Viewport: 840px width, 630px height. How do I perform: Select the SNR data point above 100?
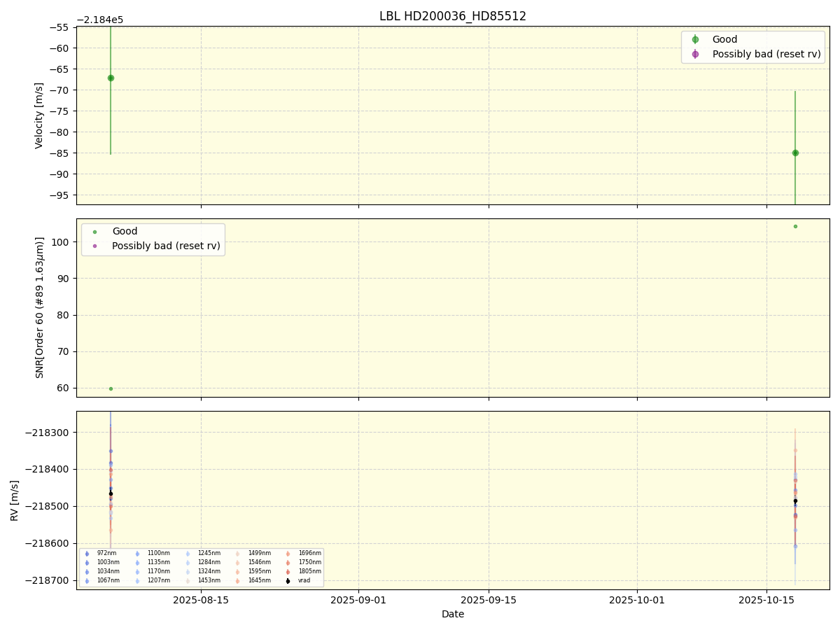(795, 226)
